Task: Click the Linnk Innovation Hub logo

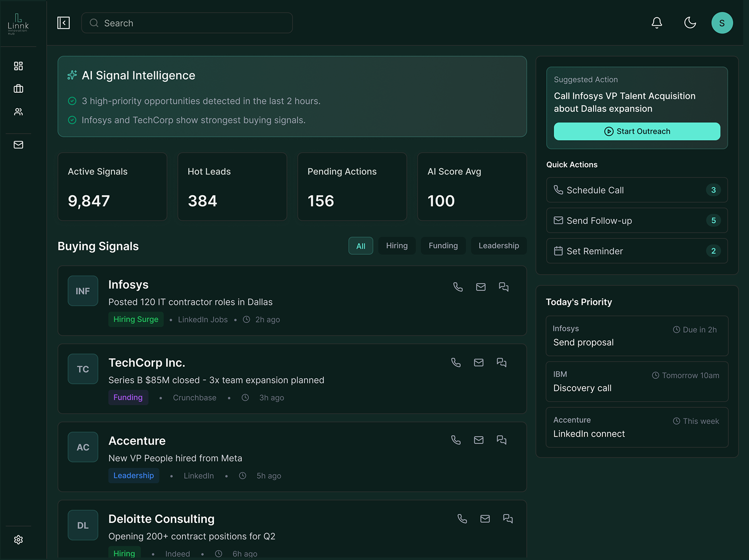Action: (x=18, y=24)
